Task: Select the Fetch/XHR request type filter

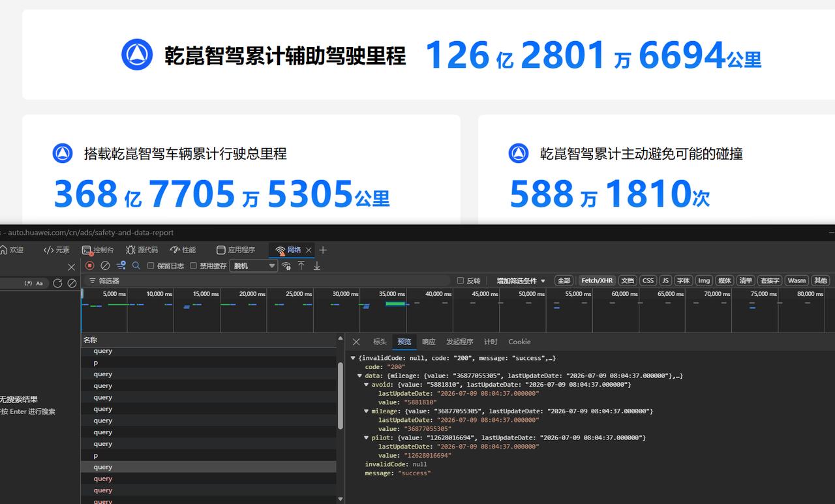Action: pyautogui.click(x=597, y=280)
